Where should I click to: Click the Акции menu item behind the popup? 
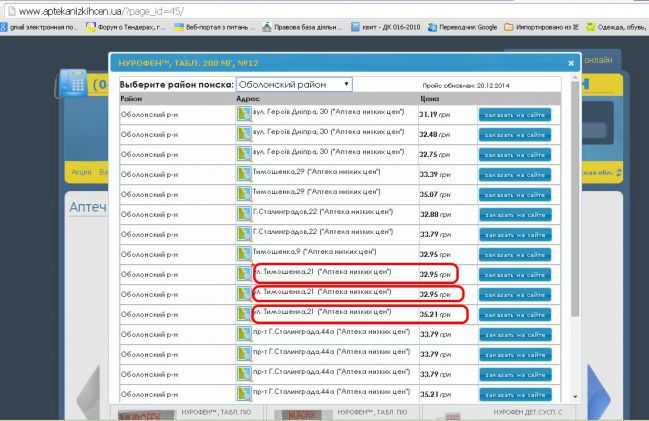pos(81,172)
